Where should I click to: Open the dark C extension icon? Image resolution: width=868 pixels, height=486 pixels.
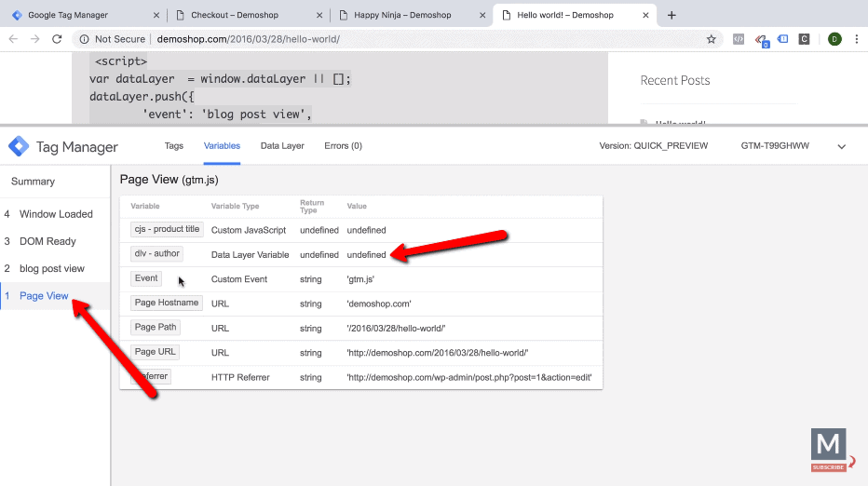(x=805, y=39)
